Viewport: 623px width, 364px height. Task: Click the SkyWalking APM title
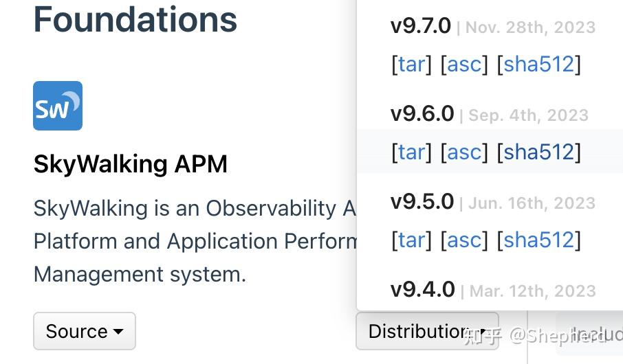pos(131,164)
